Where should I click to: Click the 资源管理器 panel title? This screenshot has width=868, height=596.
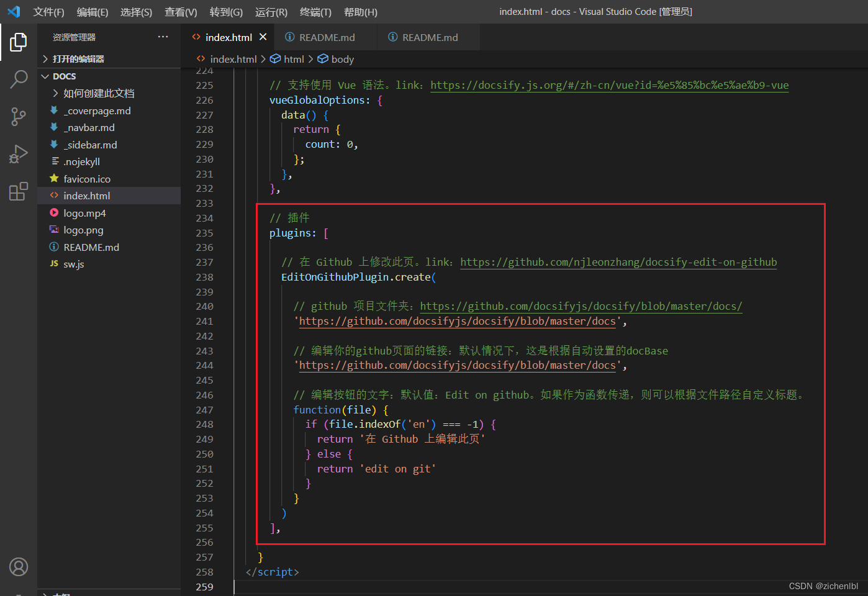click(74, 37)
